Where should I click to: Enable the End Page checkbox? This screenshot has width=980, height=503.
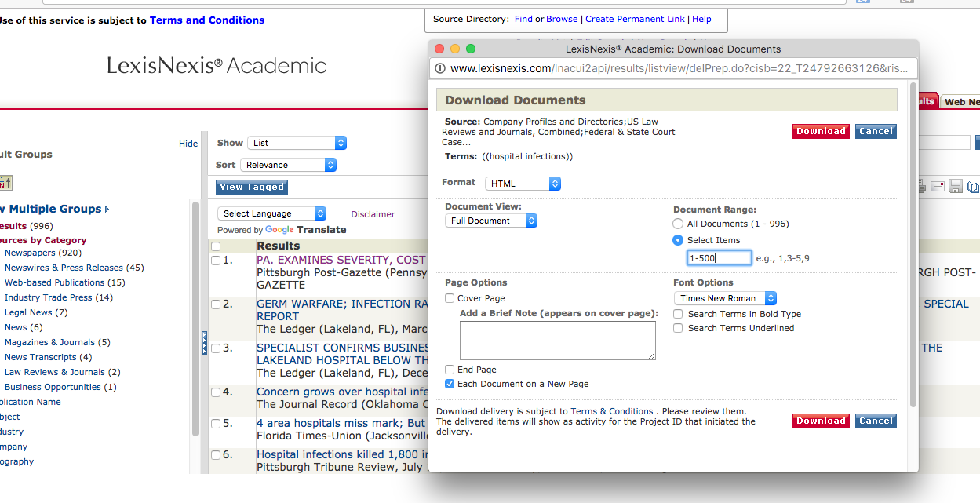450,370
